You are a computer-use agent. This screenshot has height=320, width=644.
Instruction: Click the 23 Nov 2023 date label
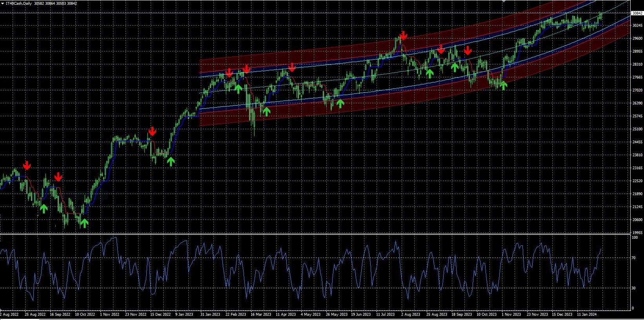(537, 315)
